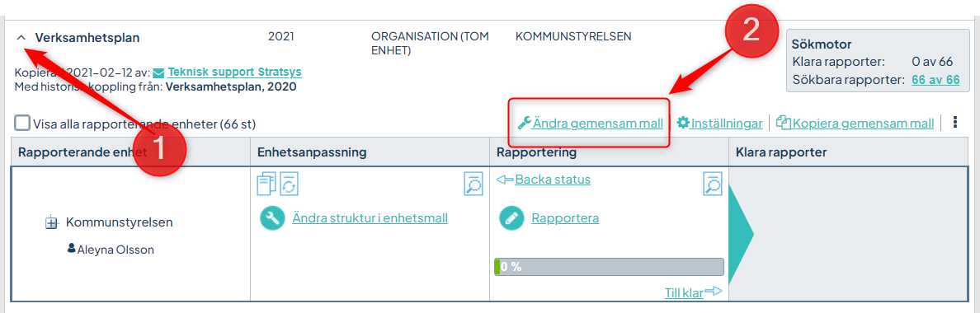Viewport: 980px width, 313px height.
Task: Open Ändra struktur i enhetsmall link
Action: tap(370, 218)
